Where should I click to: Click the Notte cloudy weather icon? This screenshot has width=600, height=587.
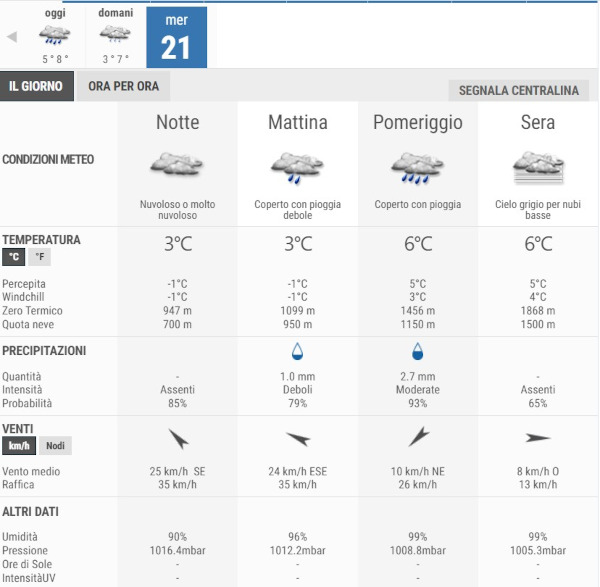[x=177, y=163]
